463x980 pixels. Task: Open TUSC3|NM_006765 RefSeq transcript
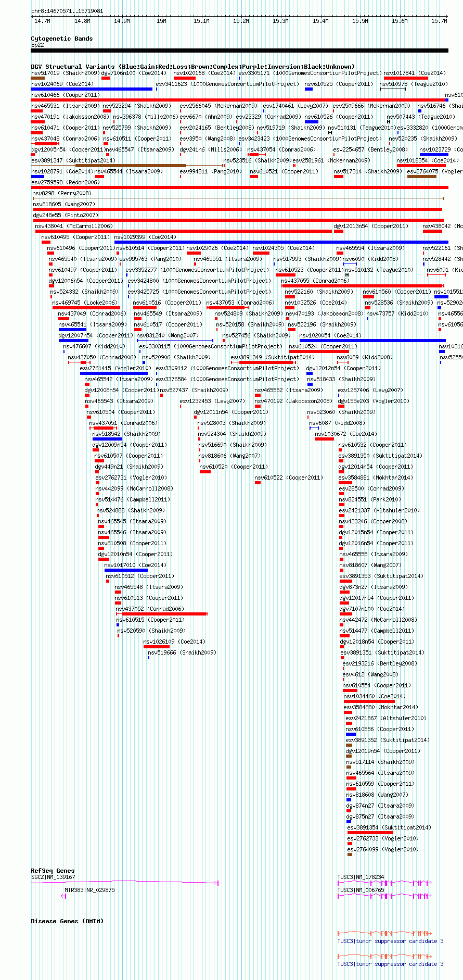point(361,890)
